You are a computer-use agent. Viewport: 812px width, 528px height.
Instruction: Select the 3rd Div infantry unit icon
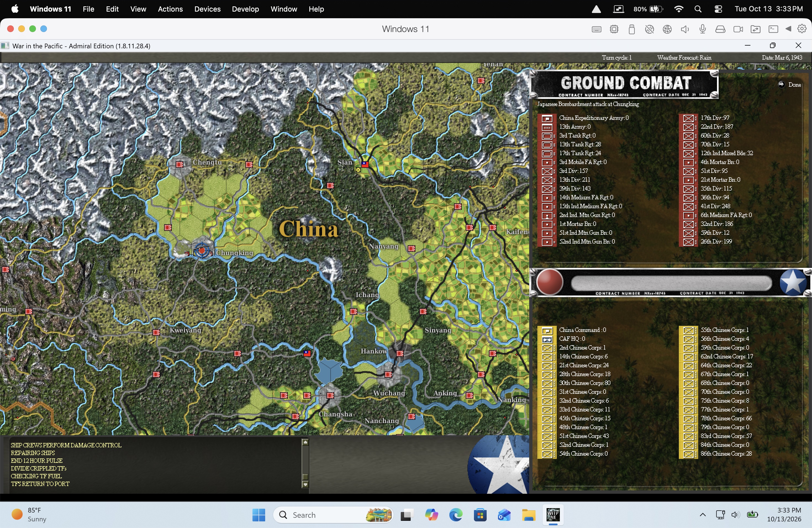click(547, 171)
